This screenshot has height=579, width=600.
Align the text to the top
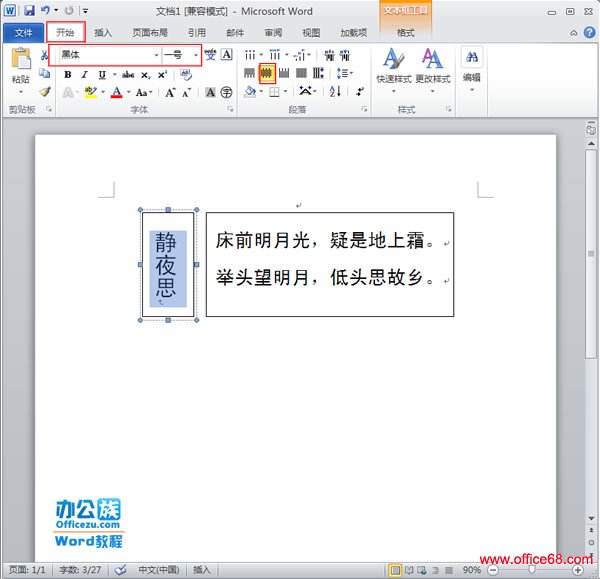point(249,73)
